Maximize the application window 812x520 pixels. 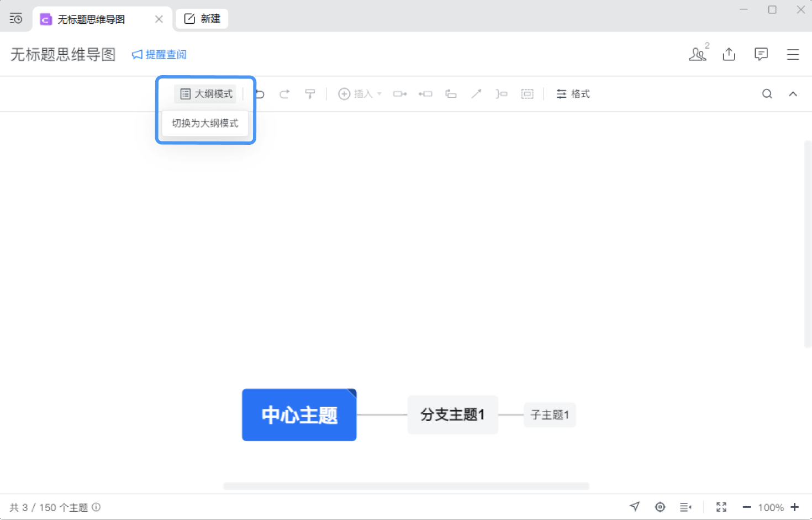(772, 10)
